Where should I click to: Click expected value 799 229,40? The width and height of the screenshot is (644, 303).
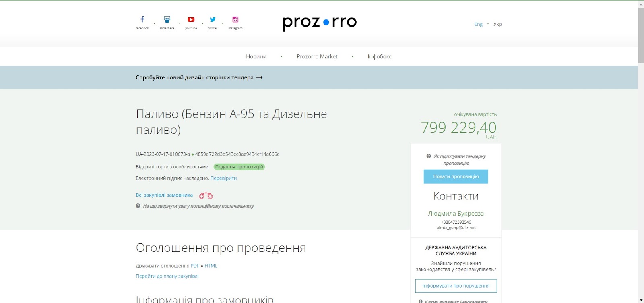(458, 128)
